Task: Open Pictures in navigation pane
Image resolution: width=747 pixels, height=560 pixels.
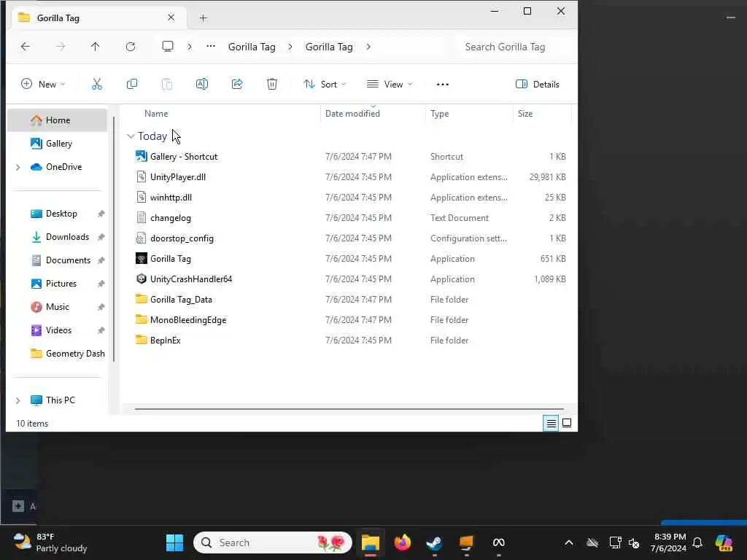Action: [57, 284]
